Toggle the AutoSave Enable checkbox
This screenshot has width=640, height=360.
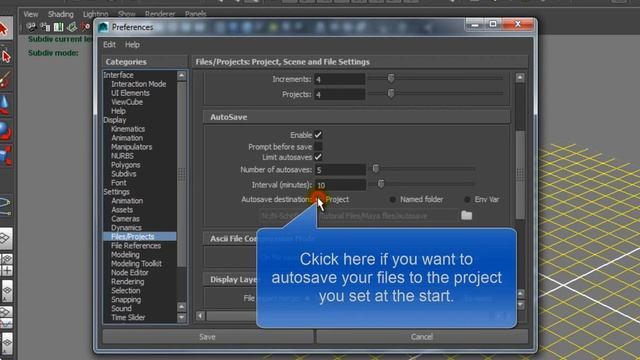coord(318,135)
